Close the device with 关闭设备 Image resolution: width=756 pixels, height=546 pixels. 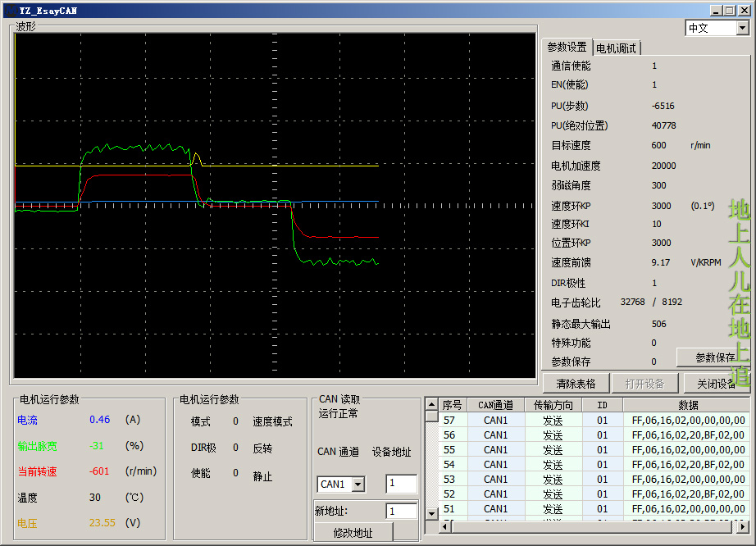717,382
